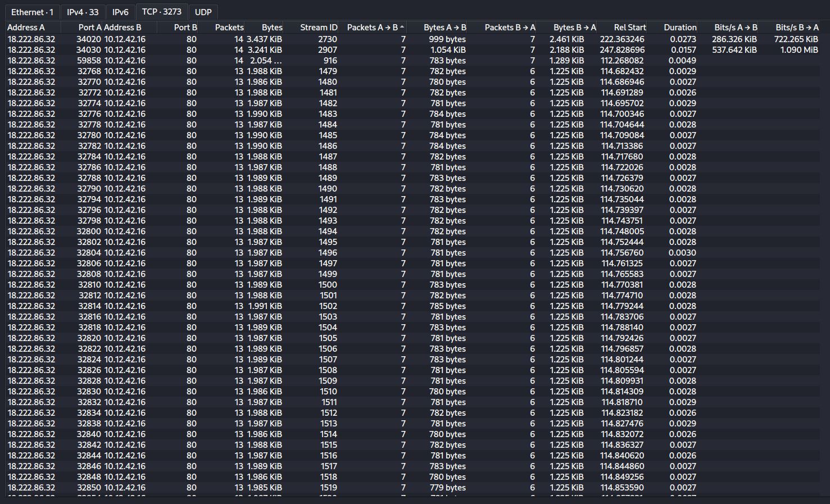Click the 785 bytes cell
The height and width of the screenshot is (504, 830).
click(x=447, y=306)
